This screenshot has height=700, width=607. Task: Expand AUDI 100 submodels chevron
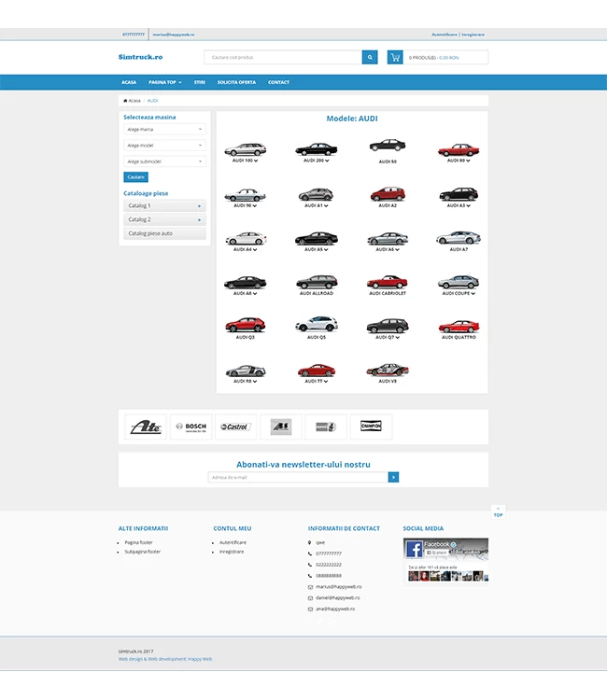tap(256, 161)
